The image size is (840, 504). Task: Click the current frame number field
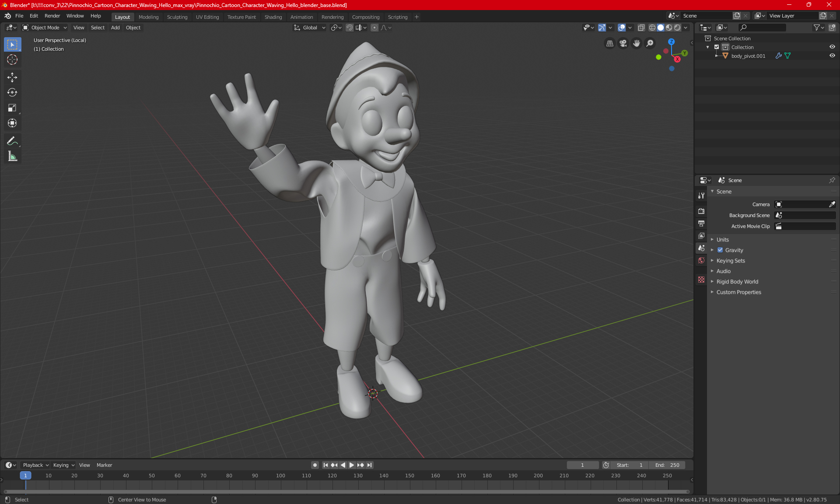[x=582, y=465]
